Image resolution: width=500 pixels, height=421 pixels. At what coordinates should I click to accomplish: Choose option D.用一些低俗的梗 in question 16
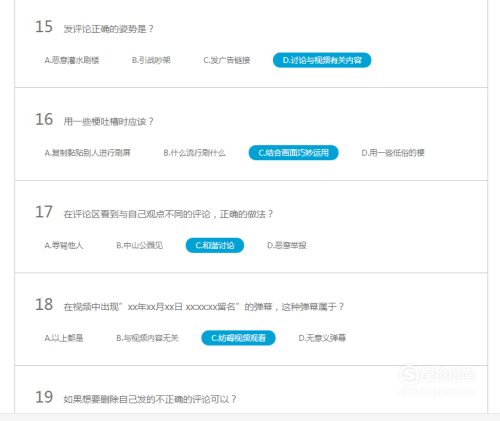coord(393,153)
